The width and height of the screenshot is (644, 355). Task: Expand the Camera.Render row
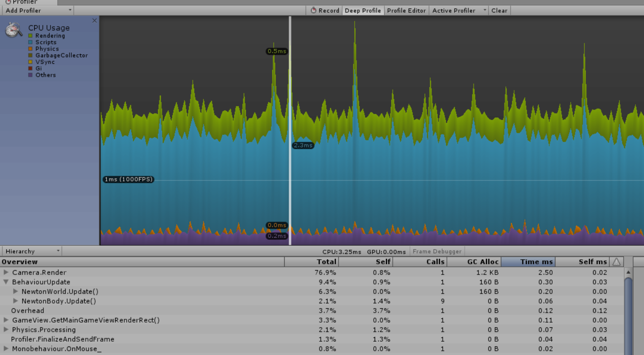coord(6,273)
